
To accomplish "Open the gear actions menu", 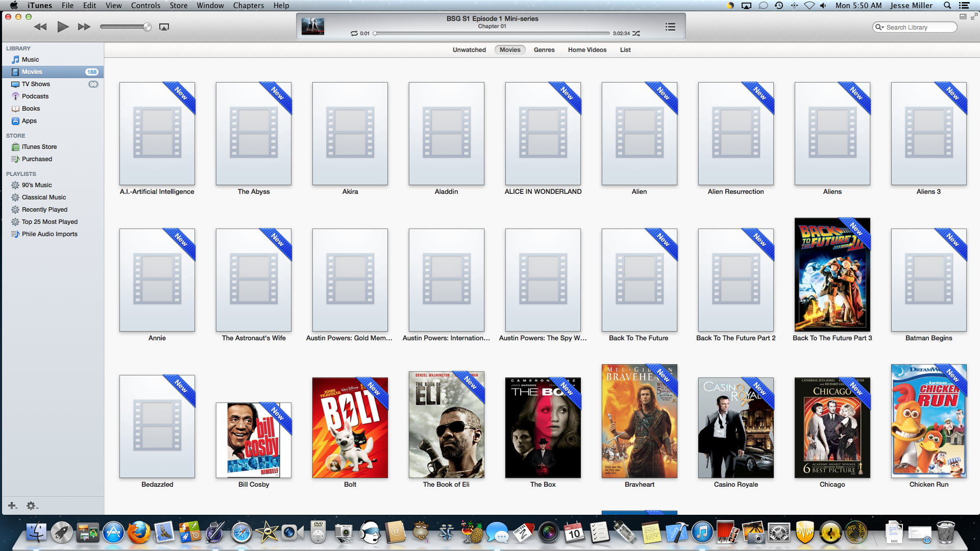I will click(x=32, y=506).
